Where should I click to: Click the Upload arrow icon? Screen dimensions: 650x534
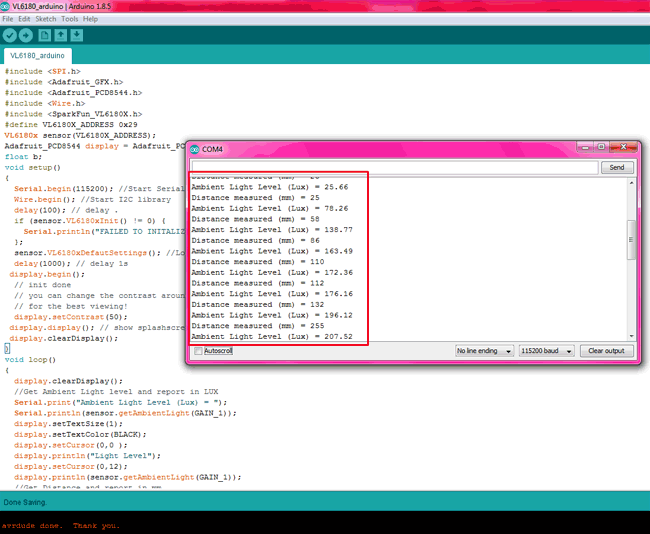tap(26, 35)
